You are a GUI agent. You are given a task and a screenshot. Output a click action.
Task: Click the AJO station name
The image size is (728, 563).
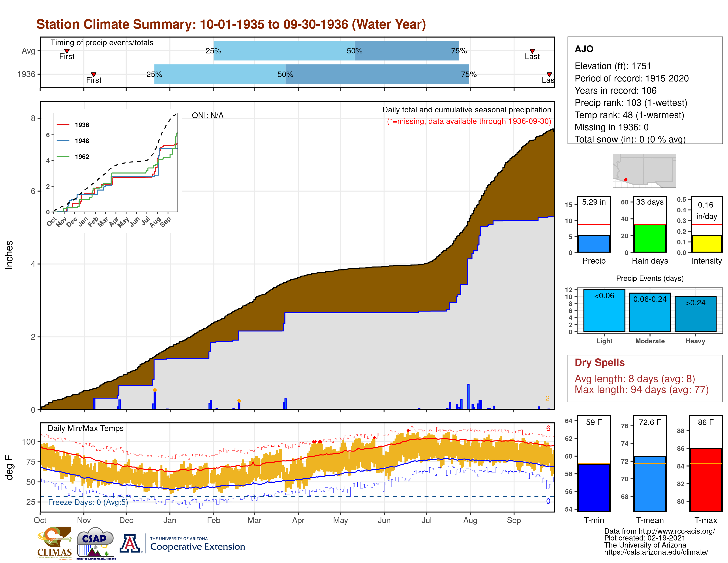(x=584, y=49)
